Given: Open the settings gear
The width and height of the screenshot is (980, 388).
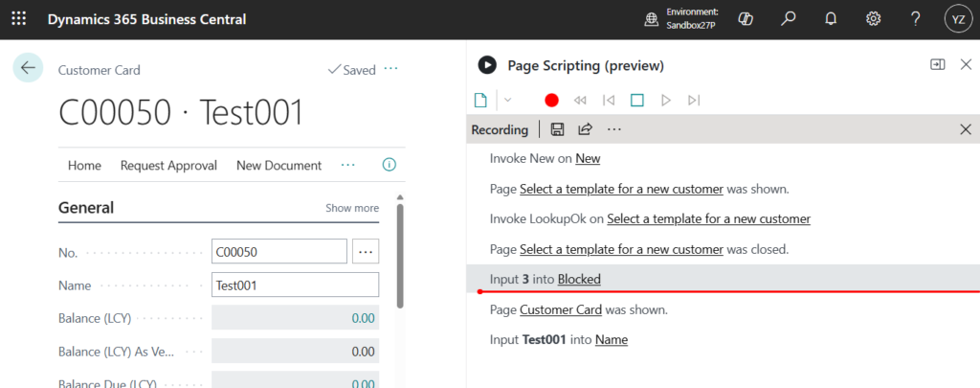Looking at the screenshot, I should [873, 19].
